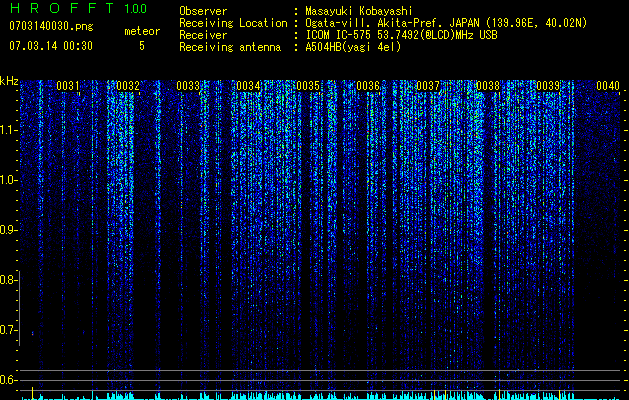This screenshot has height=400, width=629.
Task: Click the 0.8 kHz axis label
Action: (8, 280)
